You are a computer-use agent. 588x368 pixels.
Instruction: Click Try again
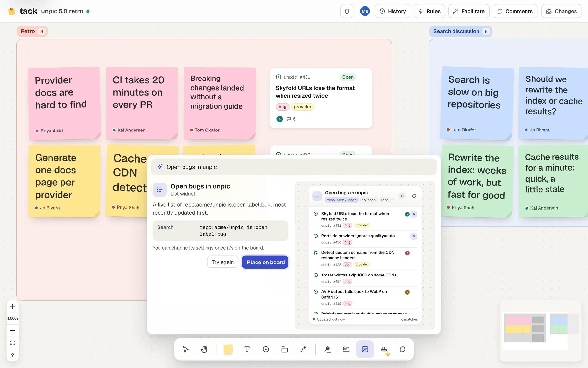[222, 262]
